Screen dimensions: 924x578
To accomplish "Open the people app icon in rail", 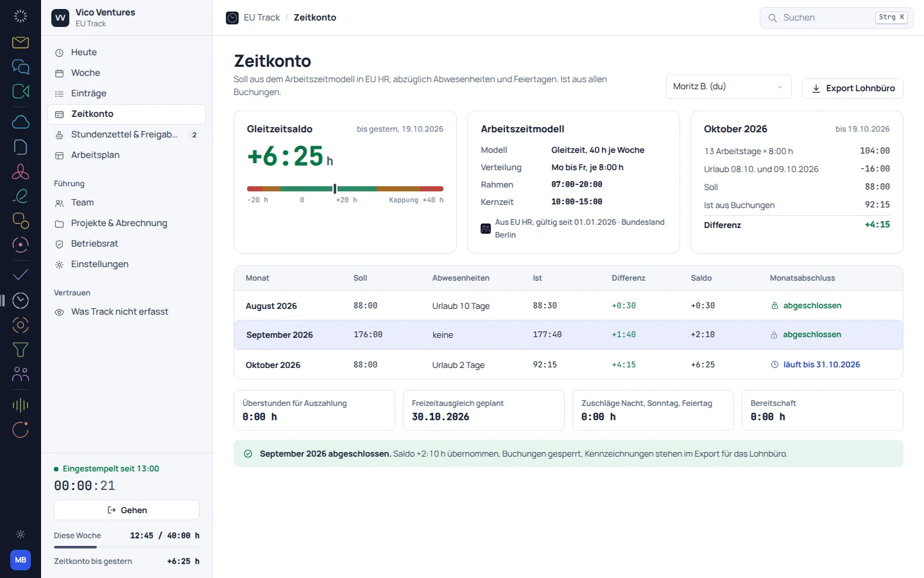I will point(21,374).
